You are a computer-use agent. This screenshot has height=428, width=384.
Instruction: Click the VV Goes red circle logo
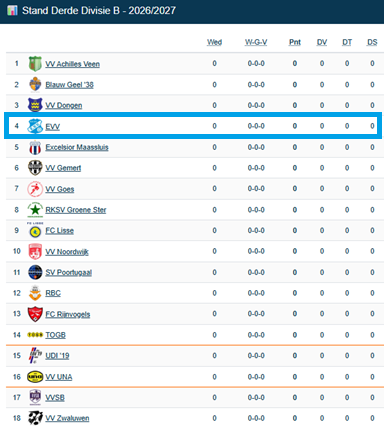pos(35,189)
